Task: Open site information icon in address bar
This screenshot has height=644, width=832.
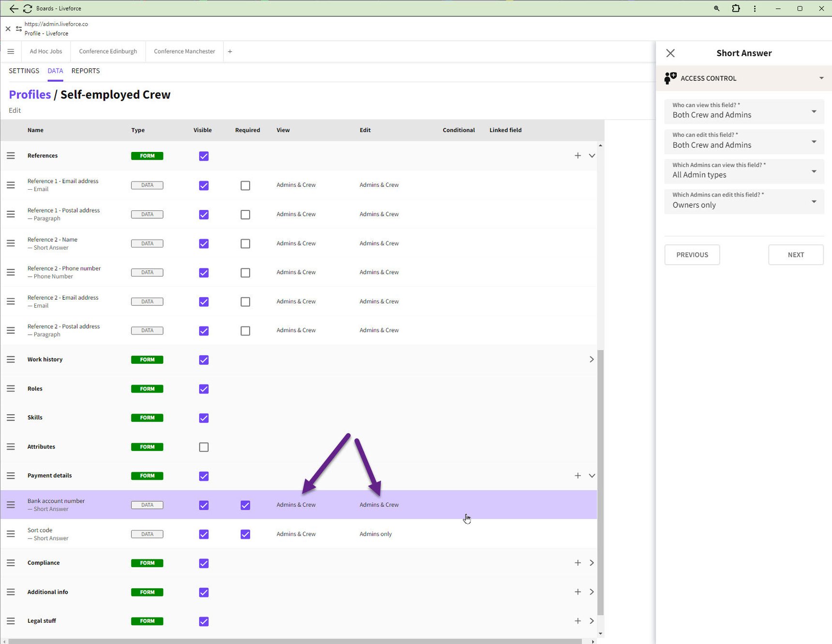Action: pyautogui.click(x=19, y=29)
